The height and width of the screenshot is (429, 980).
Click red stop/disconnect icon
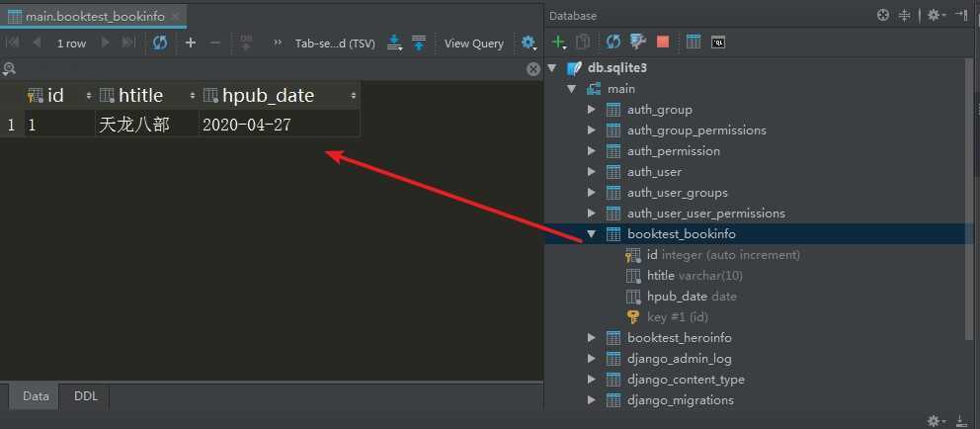pos(663,42)
